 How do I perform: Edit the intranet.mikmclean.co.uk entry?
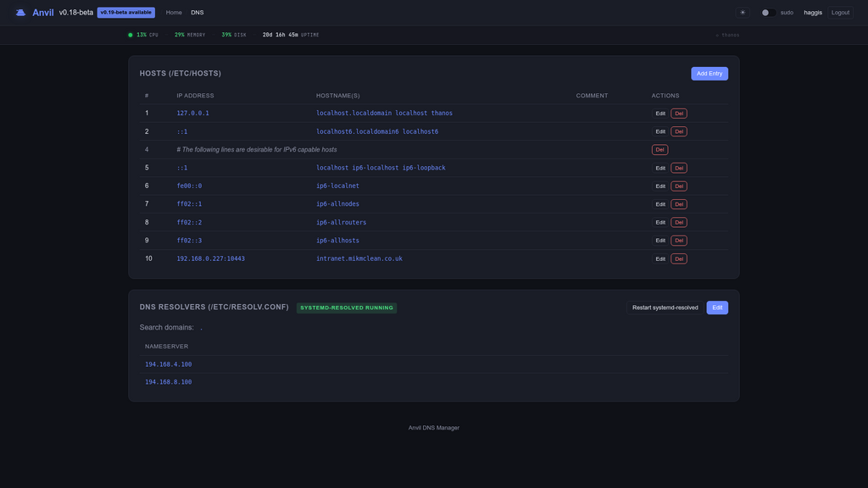[x=659, y=259]
